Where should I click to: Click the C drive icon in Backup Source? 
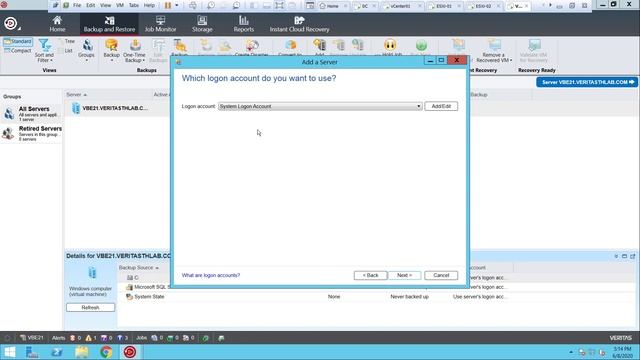(130, 278)
